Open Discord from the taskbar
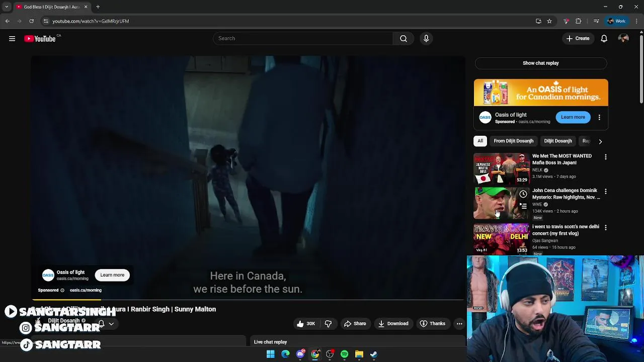Viewport: 644px width, 362px height. click(300, 354)
